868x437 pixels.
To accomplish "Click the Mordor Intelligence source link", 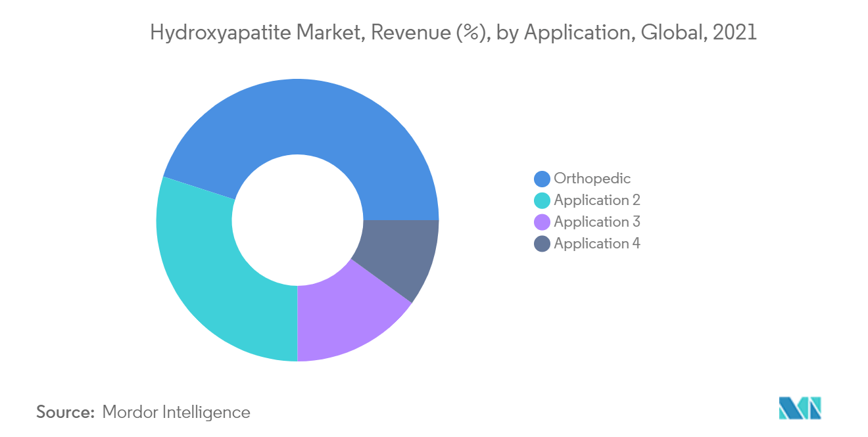I will point(176,412).
